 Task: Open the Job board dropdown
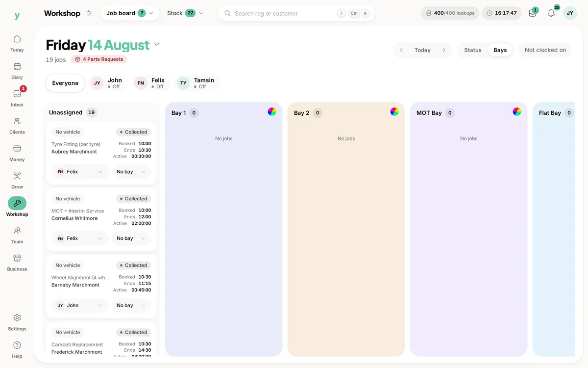point(130,13)
